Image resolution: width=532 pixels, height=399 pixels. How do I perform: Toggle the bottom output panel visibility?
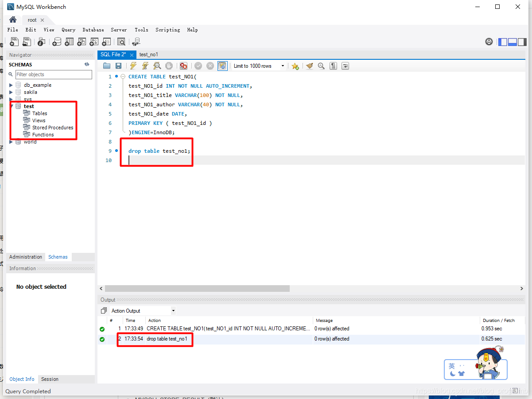(x=513, y=42)
